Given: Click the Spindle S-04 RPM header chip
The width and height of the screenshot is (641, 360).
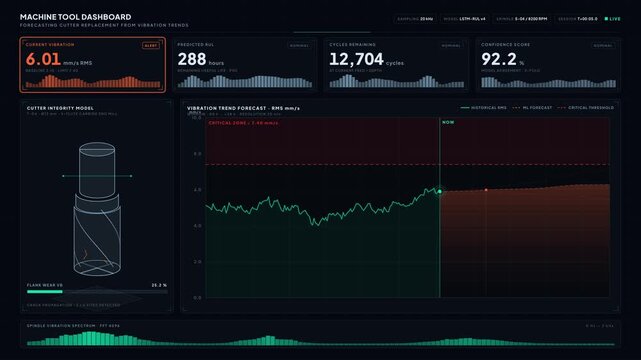Looking at the screenshot, I should tap(522, 19).
